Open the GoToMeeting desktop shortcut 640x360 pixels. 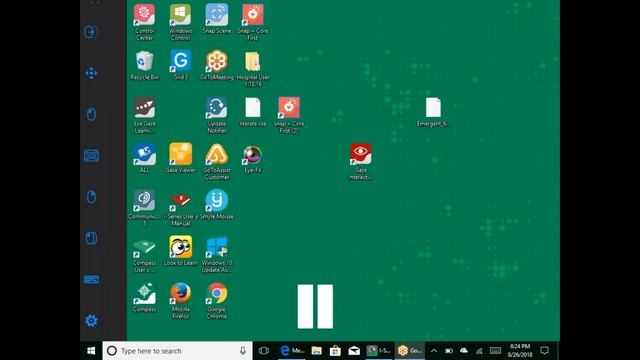(217, 65)
